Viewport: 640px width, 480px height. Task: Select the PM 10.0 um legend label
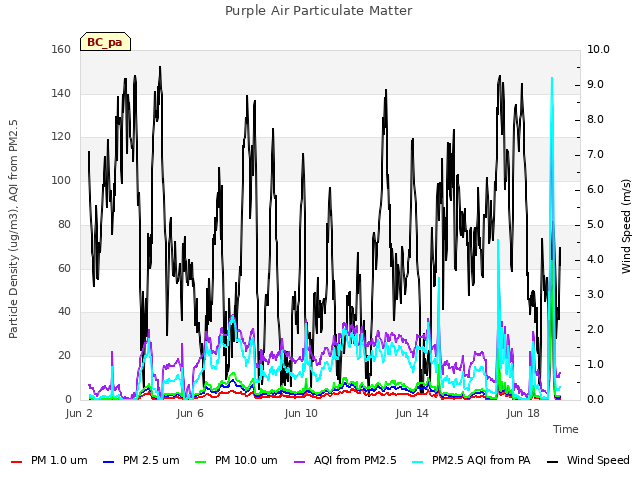click(246, 460)
